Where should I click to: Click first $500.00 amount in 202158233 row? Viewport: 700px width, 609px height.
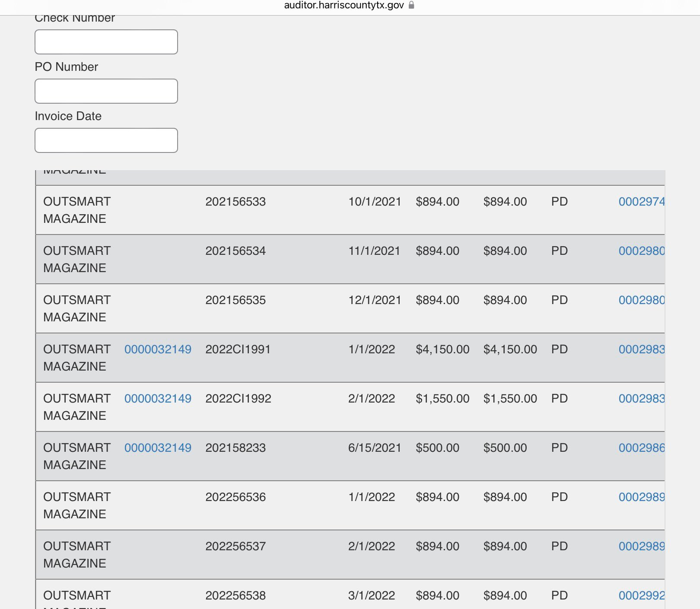coord(437,448)
